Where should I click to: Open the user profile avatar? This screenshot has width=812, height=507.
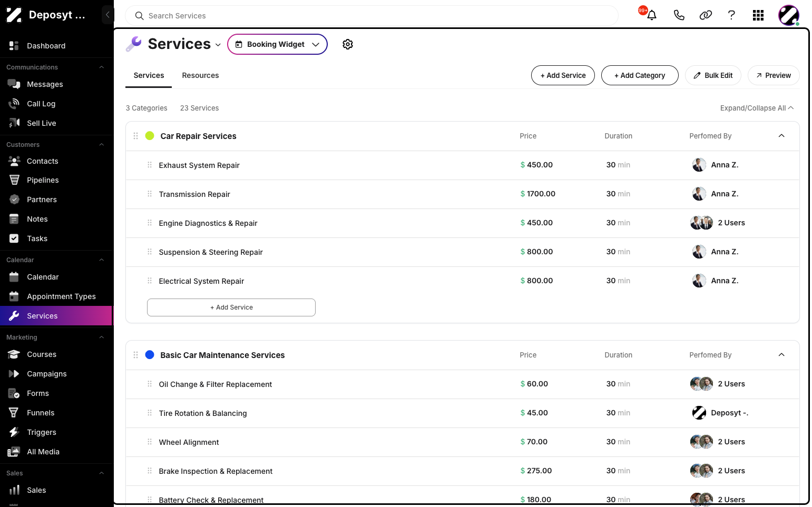[x=789, y=15]
